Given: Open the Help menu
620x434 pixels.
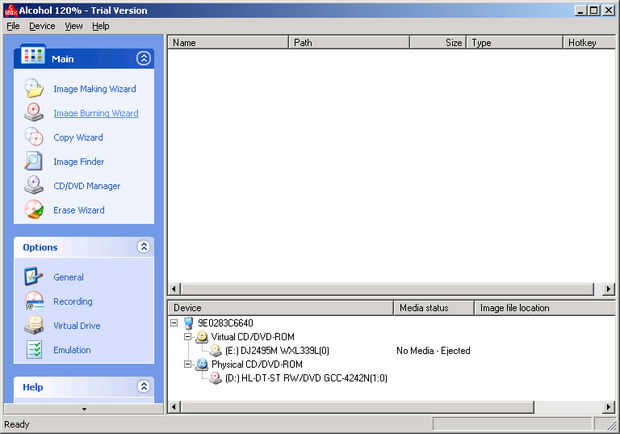Looking at the screenshot, I should coord(100,26).
